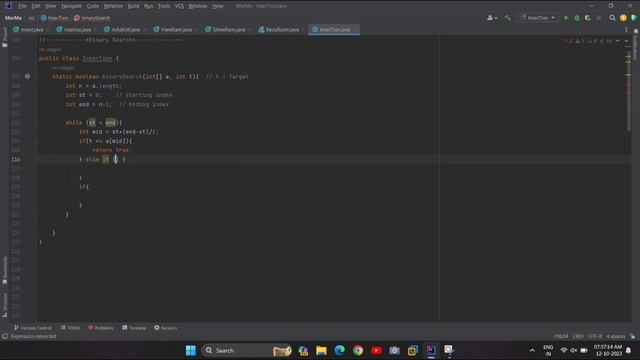
Task: Open the TODO tool window
Action: click(x=70, y=328)
